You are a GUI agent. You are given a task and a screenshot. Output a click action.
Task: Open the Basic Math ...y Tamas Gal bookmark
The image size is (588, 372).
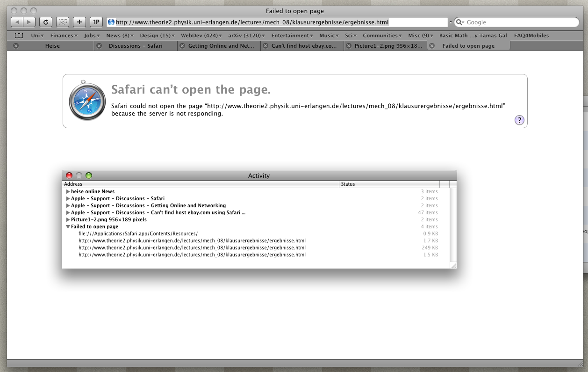(x=473, y=36)
